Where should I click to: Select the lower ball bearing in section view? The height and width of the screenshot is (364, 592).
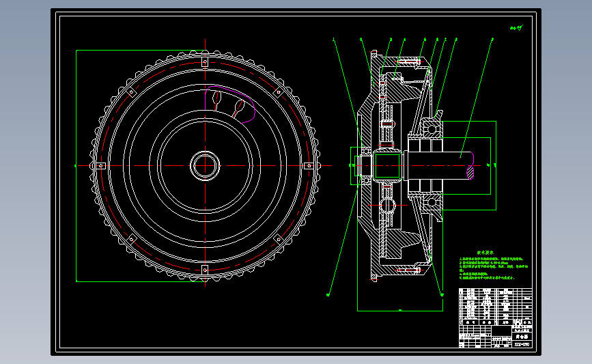click(432, 202)
